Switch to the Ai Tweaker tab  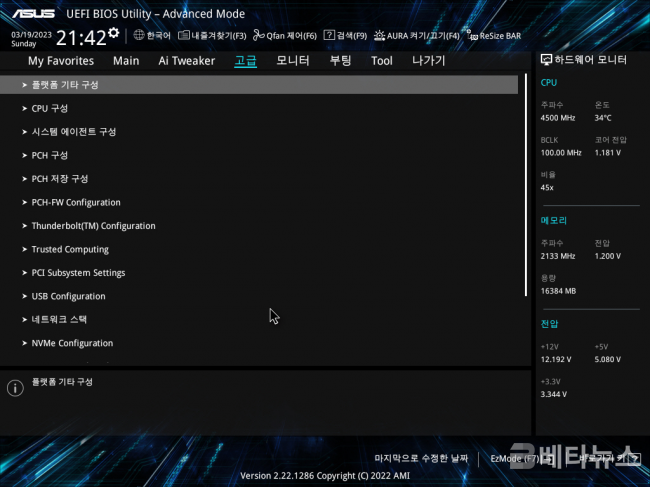[x=187, y=61]
